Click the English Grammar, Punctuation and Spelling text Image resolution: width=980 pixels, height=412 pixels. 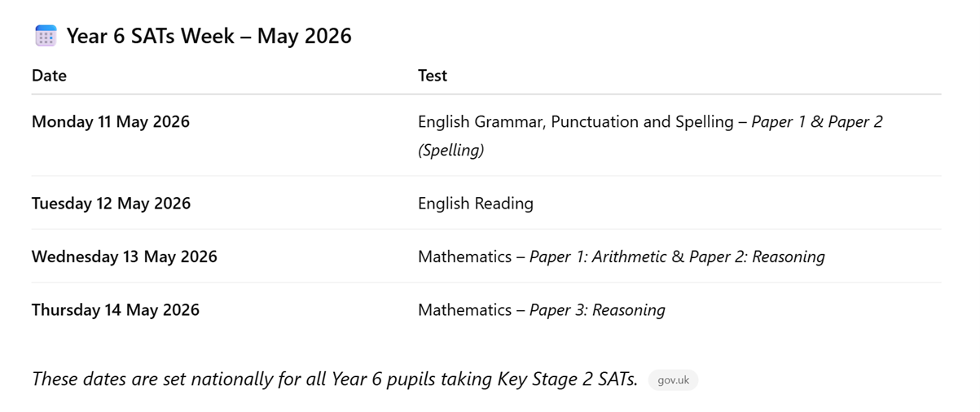coord(575,122)
